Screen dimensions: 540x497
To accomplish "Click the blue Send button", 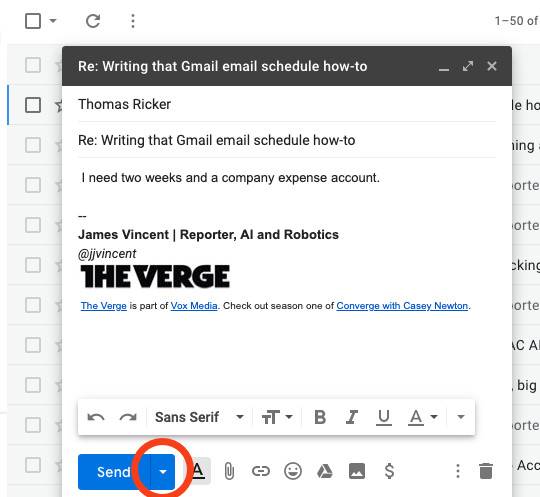I will tap(114, 472).
